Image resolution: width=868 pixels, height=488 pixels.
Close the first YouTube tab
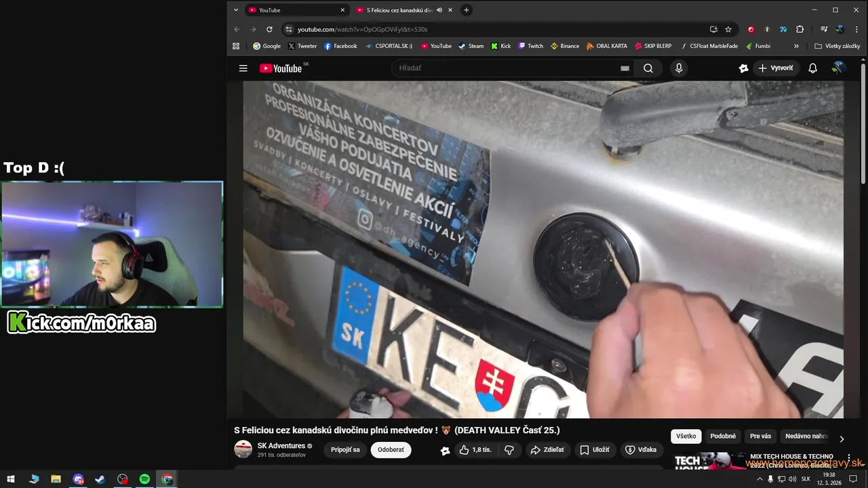pyautogui.click(x=342, y=10)
